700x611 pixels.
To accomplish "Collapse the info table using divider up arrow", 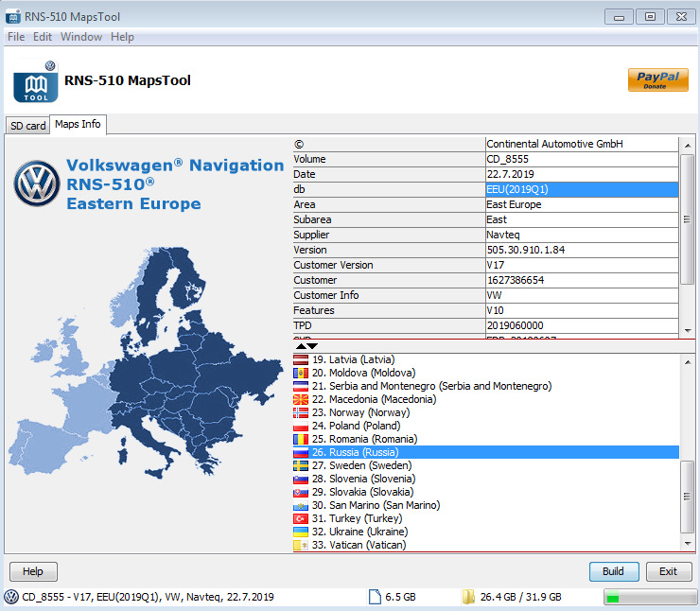I will point(301,346).
